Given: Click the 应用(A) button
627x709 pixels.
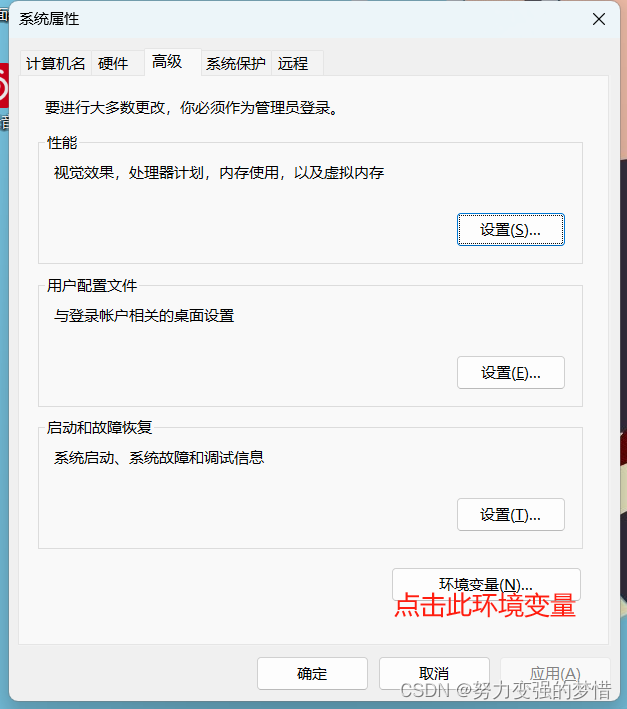Looking at the screenshot, I should (x=555, y=673).
